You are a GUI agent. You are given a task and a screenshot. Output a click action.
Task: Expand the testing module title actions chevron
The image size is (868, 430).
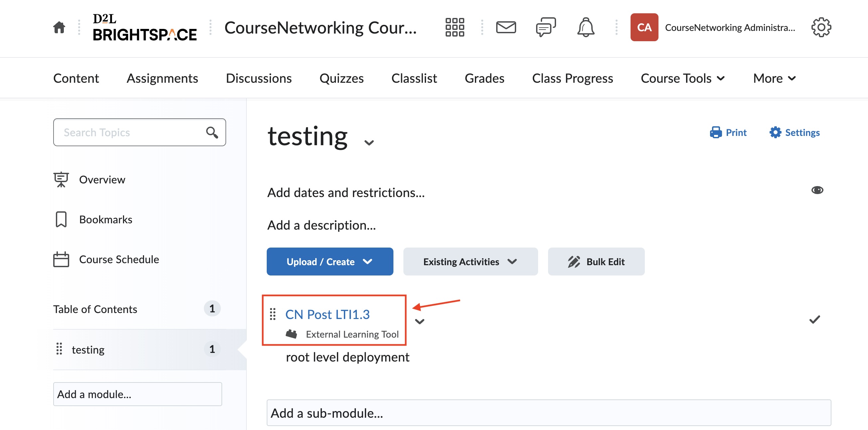click(369, 143)
